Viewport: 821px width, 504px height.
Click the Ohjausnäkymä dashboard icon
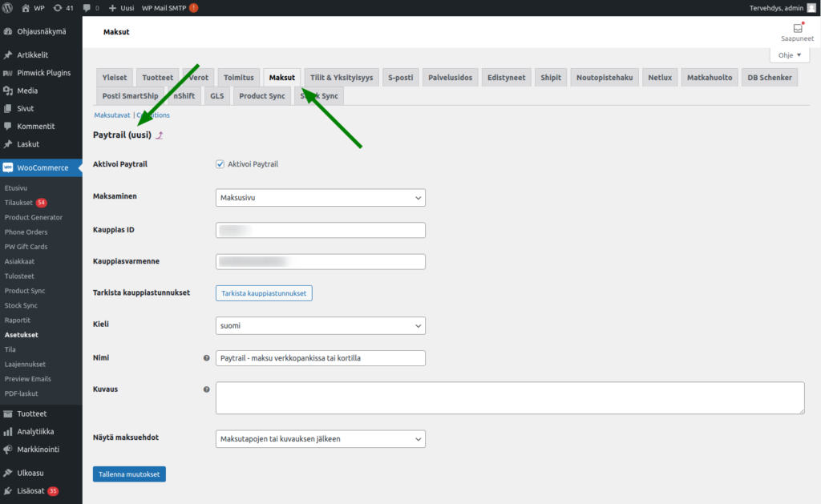coord(8,31)
